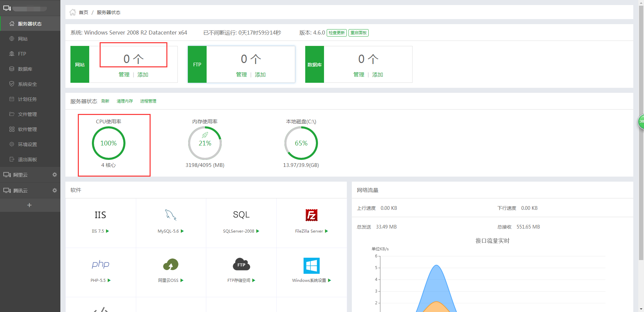Click 添加 under 数据库 card

coord(378,75)
